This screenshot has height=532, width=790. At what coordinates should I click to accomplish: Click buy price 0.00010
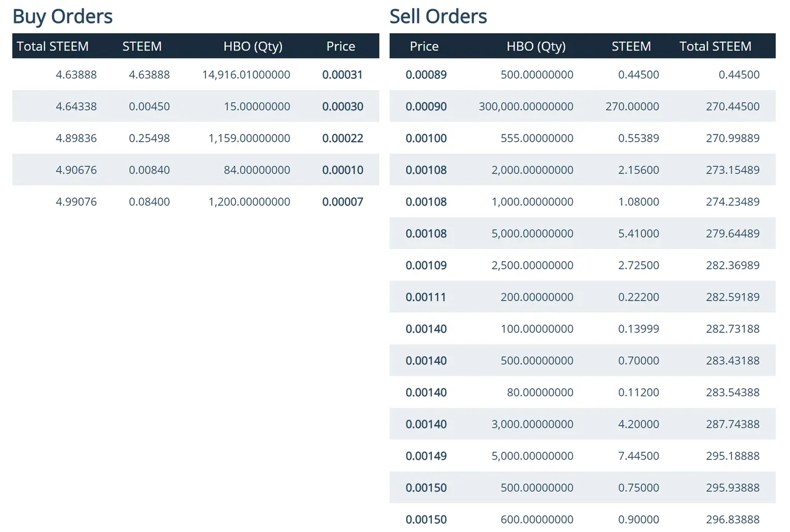(x=343, y=170)
